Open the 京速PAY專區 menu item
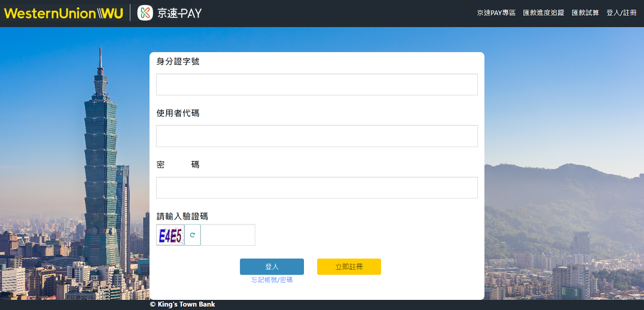Screen dimensions: 644x310 (496, 13)
